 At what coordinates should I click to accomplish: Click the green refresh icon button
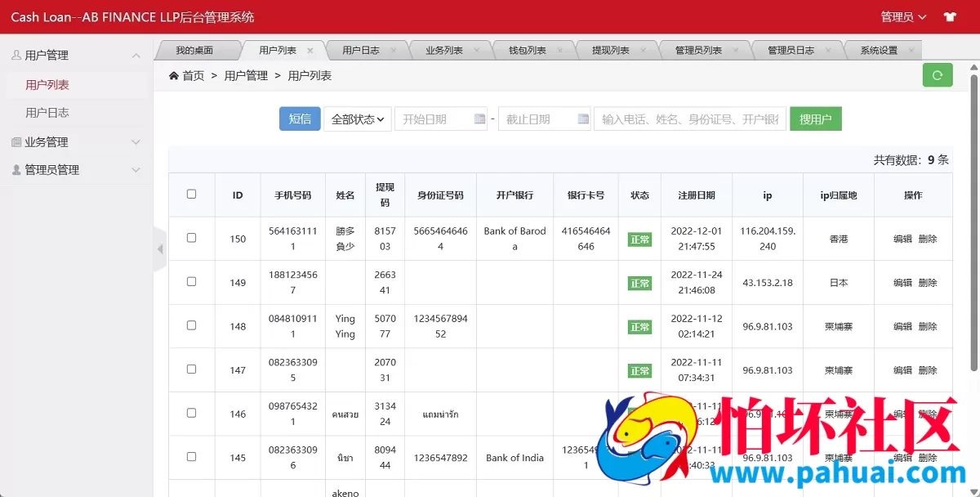938,75
